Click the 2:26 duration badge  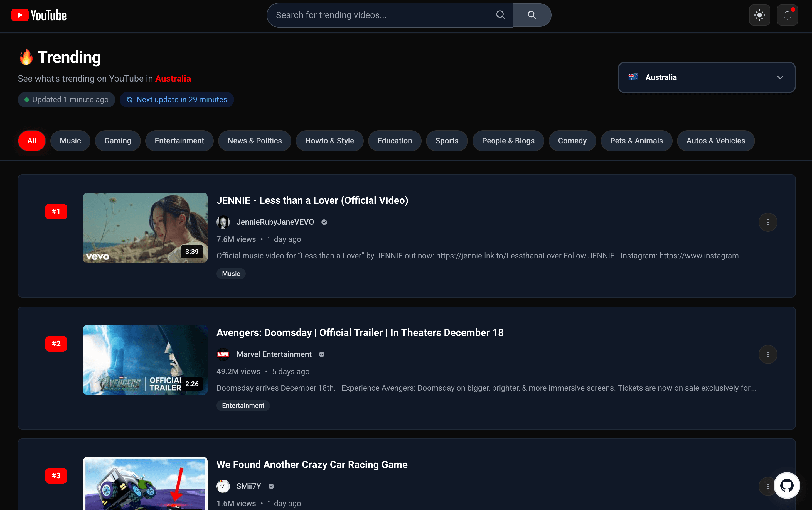(192, 384)
